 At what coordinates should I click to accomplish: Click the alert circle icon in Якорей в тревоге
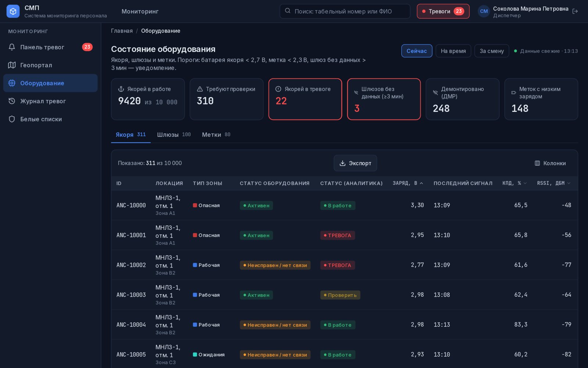[x=278, y=89]
